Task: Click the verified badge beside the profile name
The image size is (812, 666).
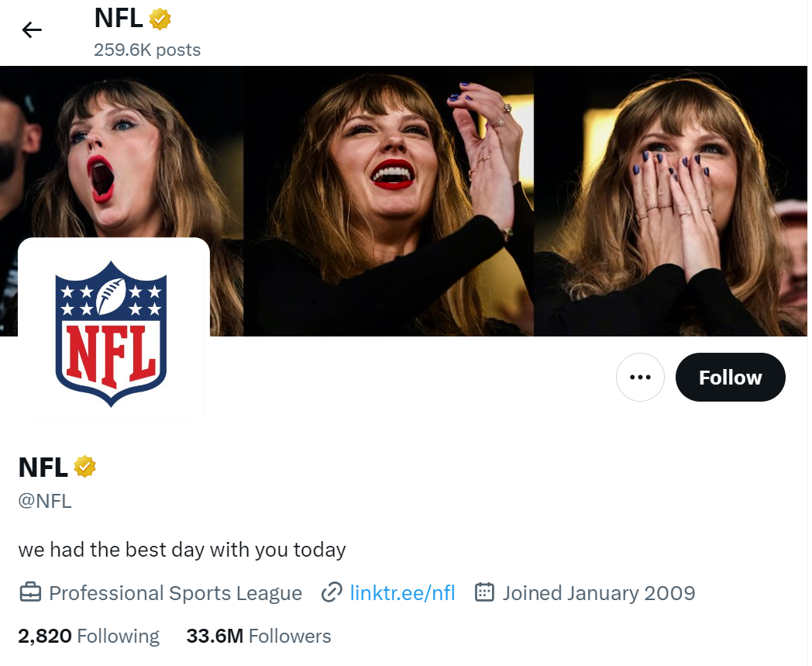Action: click(84, 467)
